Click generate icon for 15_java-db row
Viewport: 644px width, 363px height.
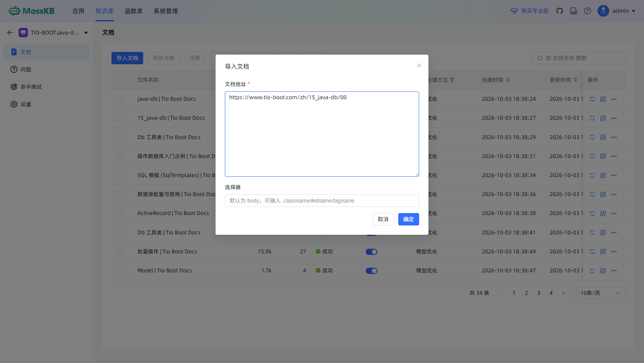click(x=603, y=118)
